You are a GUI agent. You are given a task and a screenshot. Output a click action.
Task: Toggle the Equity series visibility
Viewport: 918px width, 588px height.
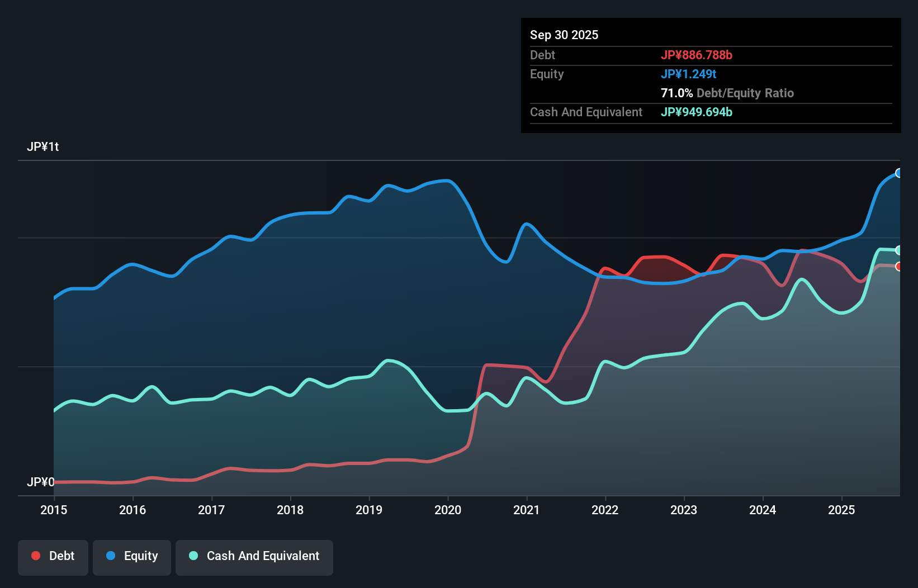(x=132, y=557)
